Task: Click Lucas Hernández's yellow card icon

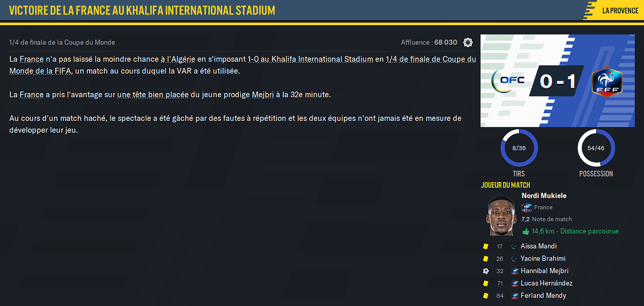Action: pyautogui.click(x=486, y=283)
